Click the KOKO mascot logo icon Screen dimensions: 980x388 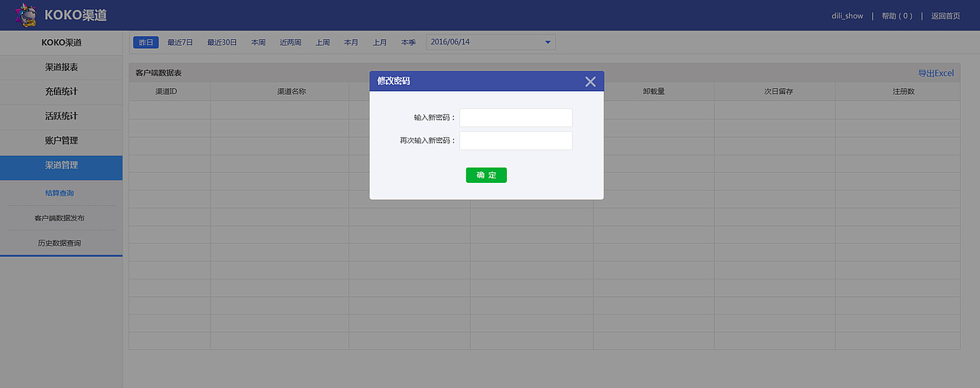24,15
